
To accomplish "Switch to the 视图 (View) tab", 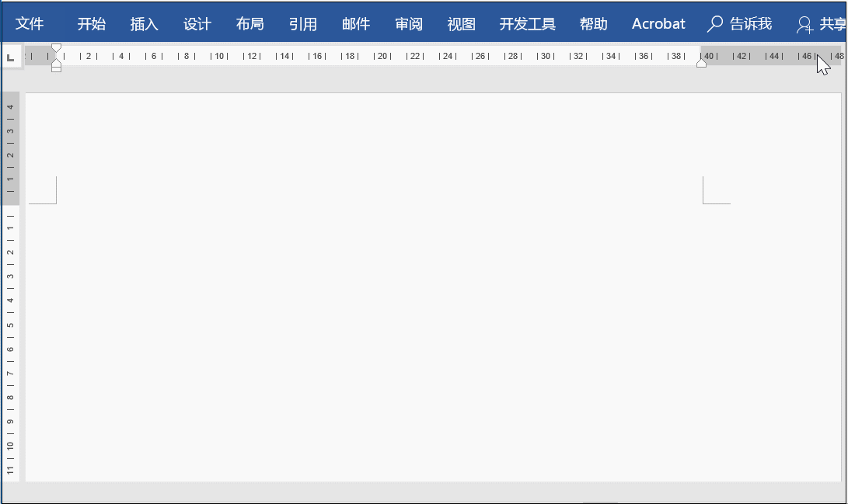I will [x=462, y=23].
